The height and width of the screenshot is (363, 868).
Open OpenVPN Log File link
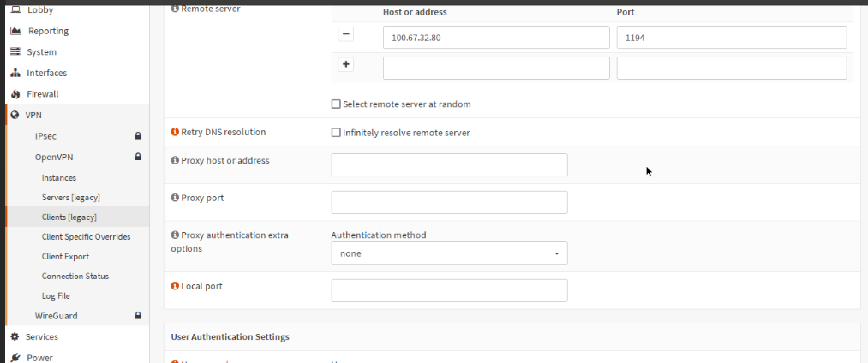tap(56, 296)
